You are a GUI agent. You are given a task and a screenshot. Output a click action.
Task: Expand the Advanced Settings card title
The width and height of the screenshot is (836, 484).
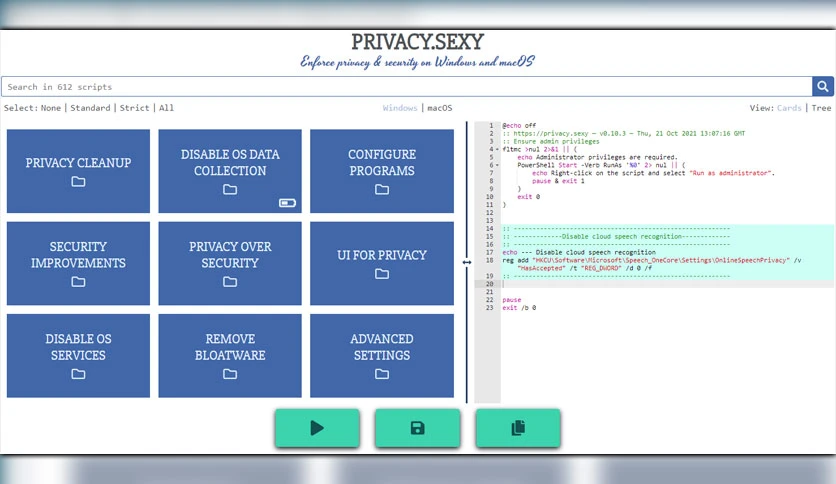click(382, 347)
